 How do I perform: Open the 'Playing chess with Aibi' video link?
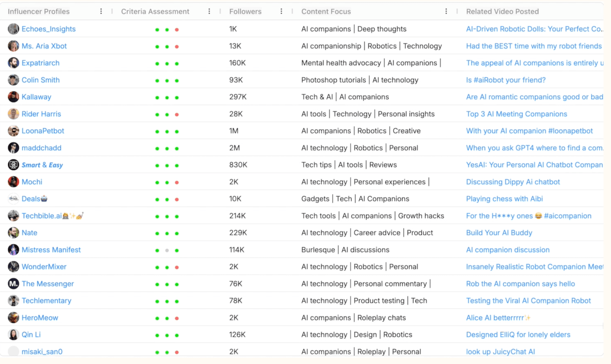tap(504, 199)
